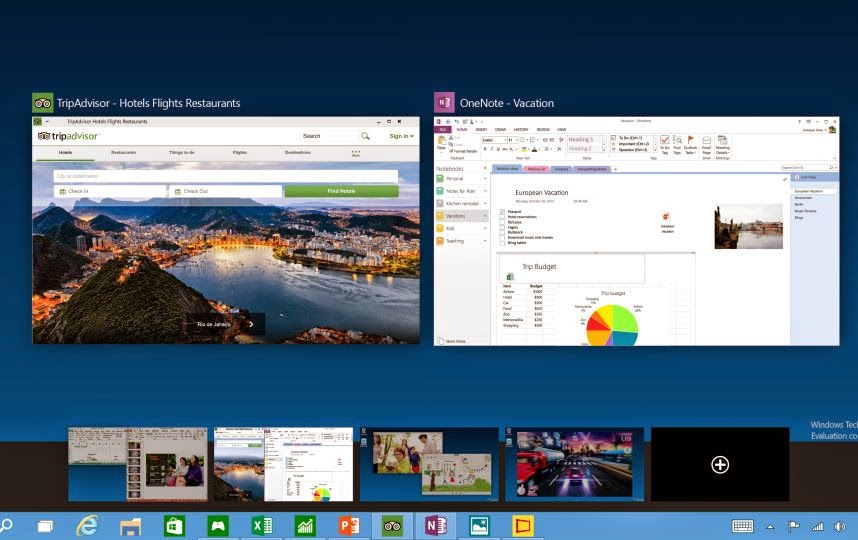Click the To Do Tag icon in OneNote ribbon
The width and height of the screenshot is (858, 540).
[664, 145]
